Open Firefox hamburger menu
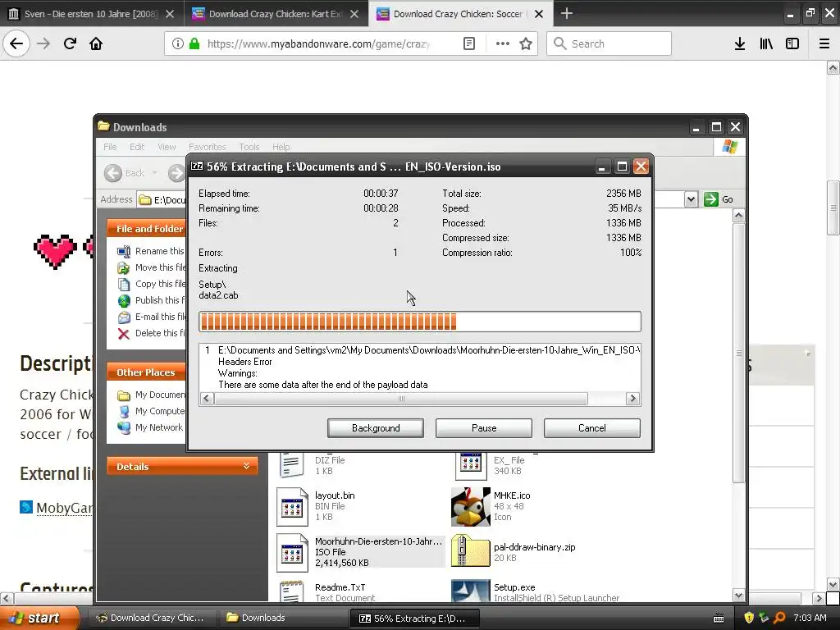Viewport: 840px width, 630px height. [824, 43]
